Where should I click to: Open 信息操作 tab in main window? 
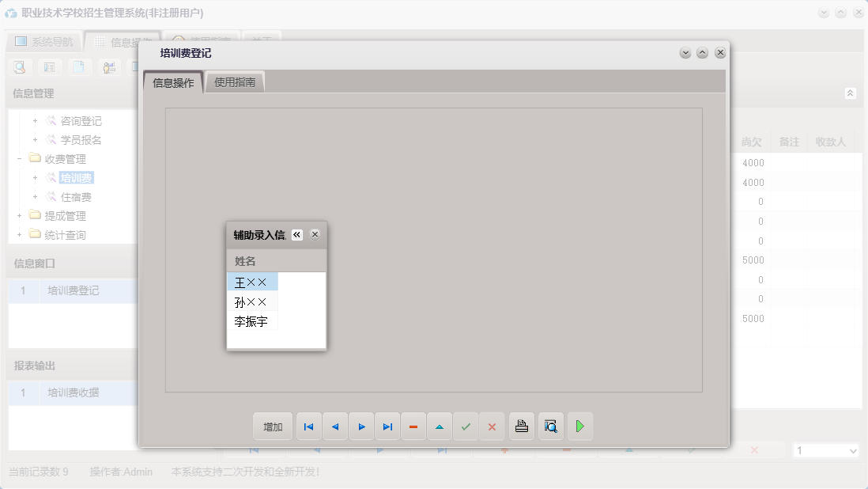123,42
